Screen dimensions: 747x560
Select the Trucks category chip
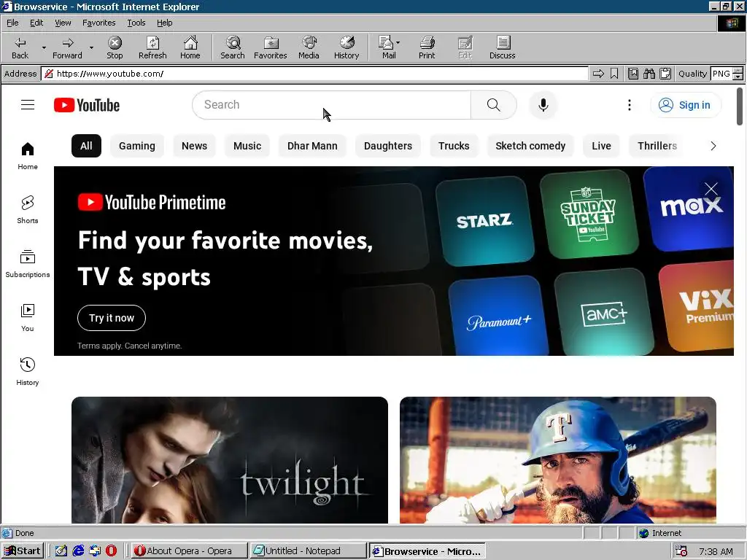click(454, 146)
